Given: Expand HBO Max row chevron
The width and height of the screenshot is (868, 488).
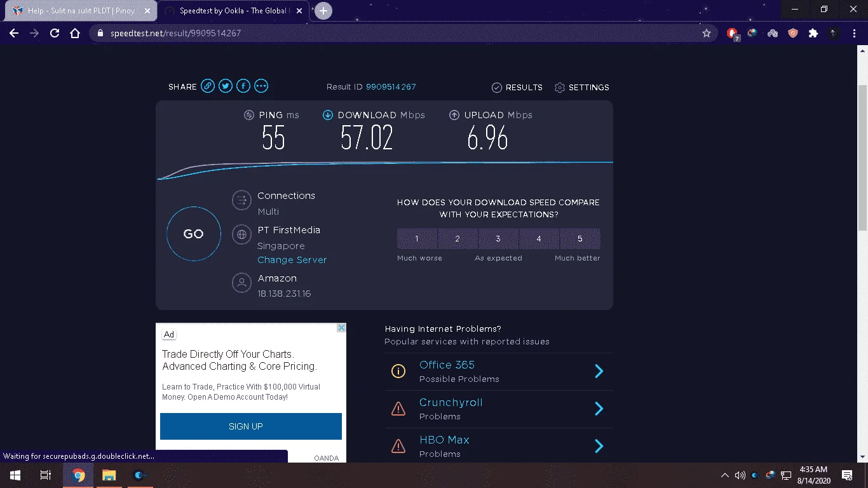Looking at the screenshot, I should 599,446.
